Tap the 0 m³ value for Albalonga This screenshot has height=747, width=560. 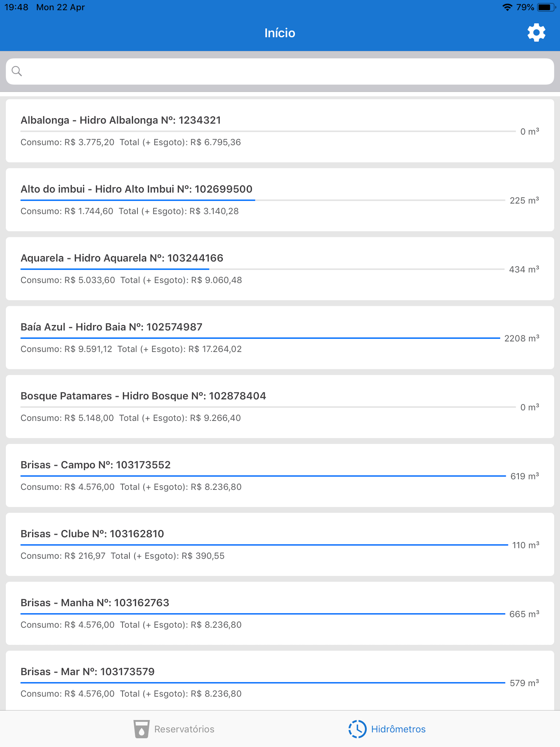pyautogui.click(x=530, y=131)
